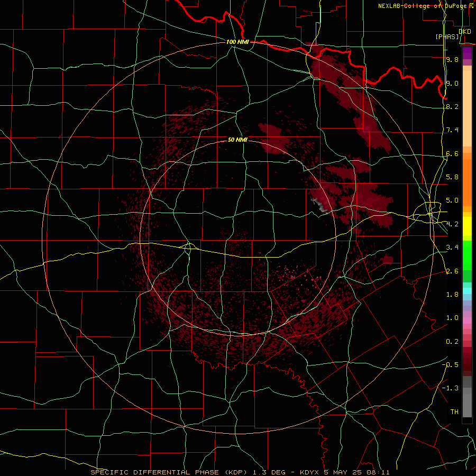Select the 7.4 scale label
This screenshot has width=476, height=476.
tap(452, 130)
